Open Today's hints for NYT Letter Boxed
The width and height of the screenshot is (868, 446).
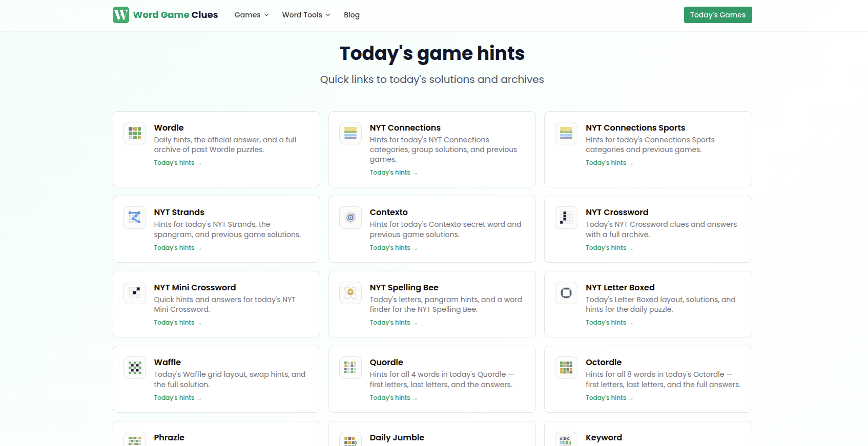click(609, 323)
